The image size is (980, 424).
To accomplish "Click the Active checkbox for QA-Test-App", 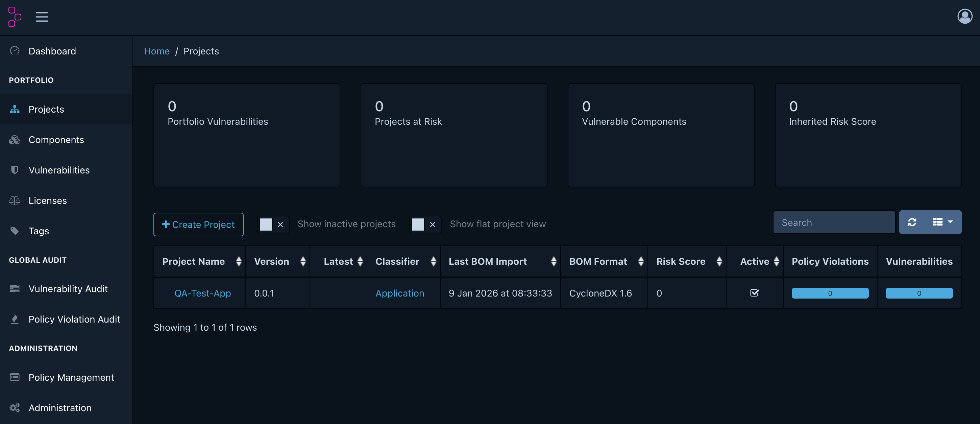I will tap(754, 293).
